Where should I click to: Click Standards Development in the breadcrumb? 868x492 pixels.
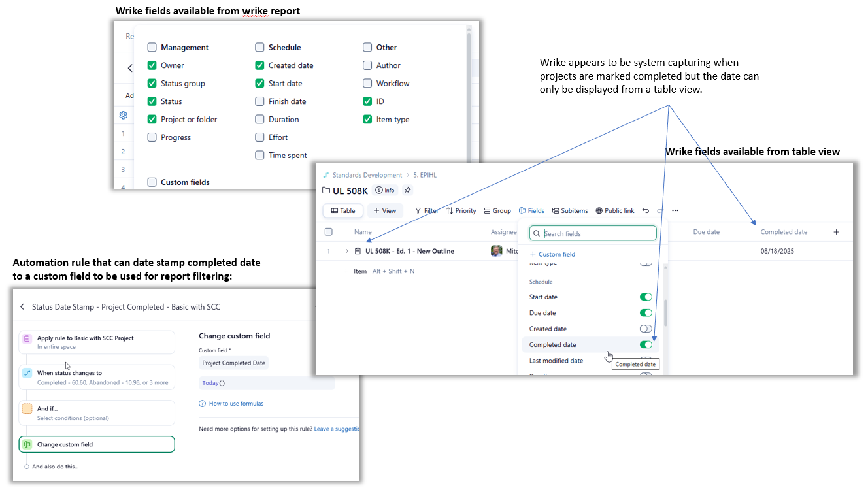(x=367, y=175)
